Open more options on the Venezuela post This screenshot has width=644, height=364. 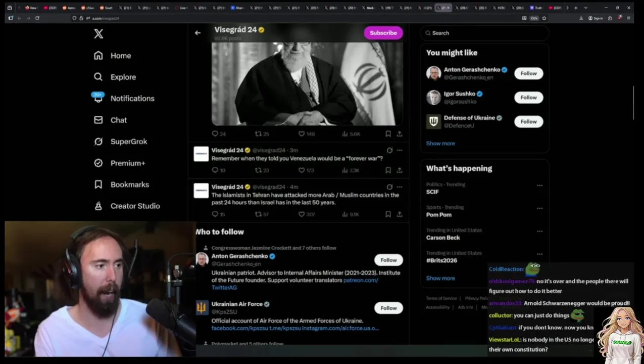pyautogui.click(x=400, y=150)
